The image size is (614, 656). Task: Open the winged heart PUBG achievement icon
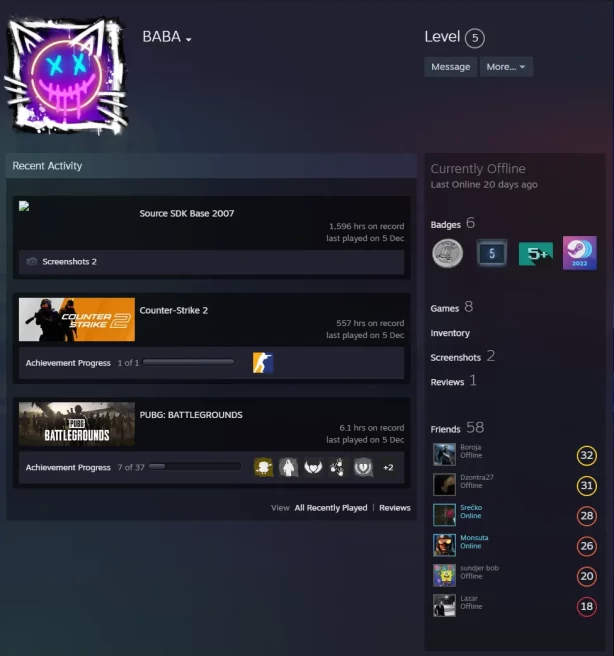(x=313, y=467)
